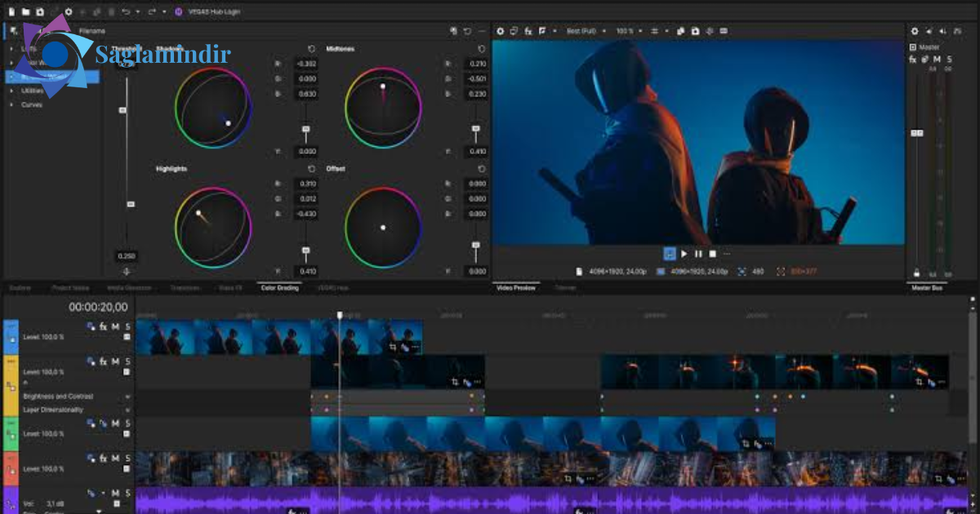Open Master bus settings gear
The width and height of the screenshot is (980, 514).
pyautogui.click(x=915, y=31)
